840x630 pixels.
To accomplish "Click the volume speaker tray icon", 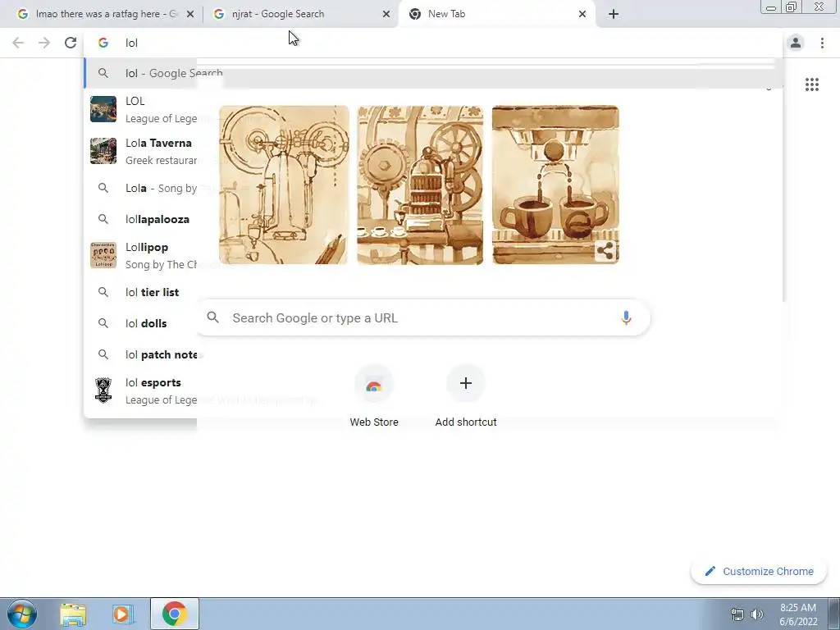I will [757, 614].
